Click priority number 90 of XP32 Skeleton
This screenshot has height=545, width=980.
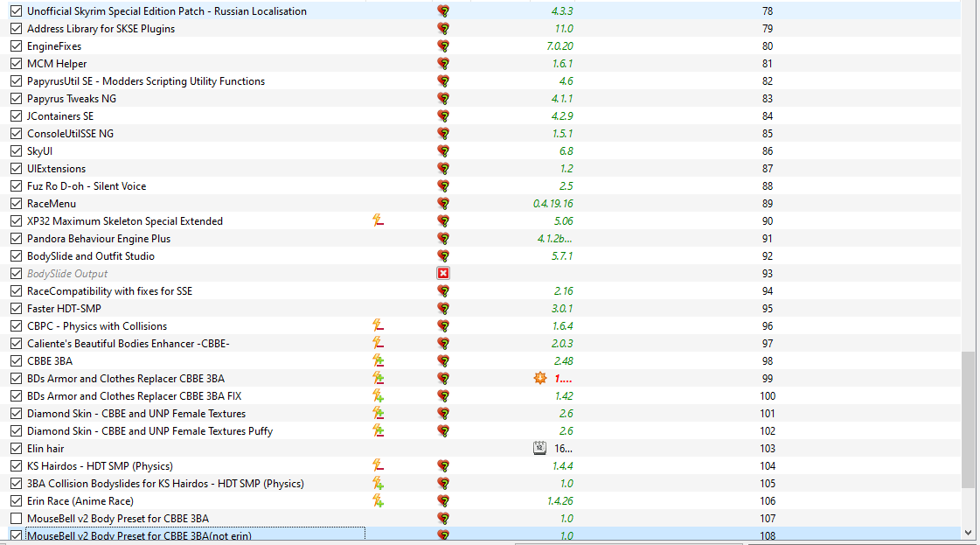point(768,220)
